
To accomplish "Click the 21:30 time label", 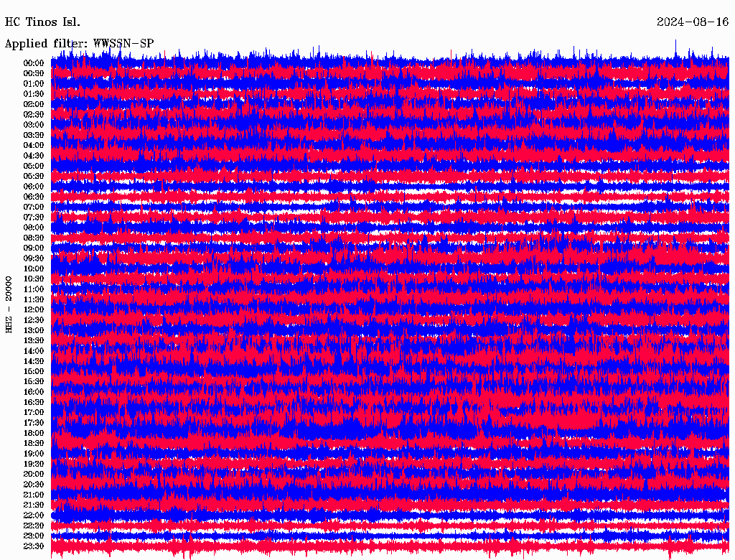I will pos(34,505).
